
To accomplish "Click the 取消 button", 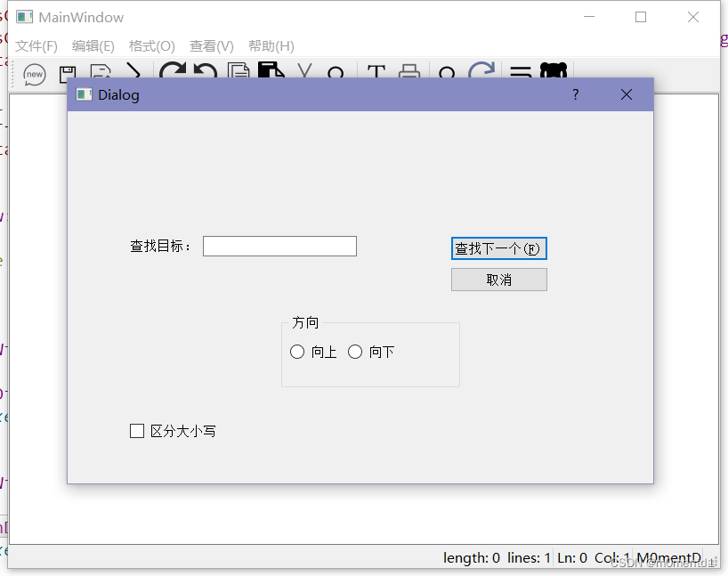I will click(498, 279).
